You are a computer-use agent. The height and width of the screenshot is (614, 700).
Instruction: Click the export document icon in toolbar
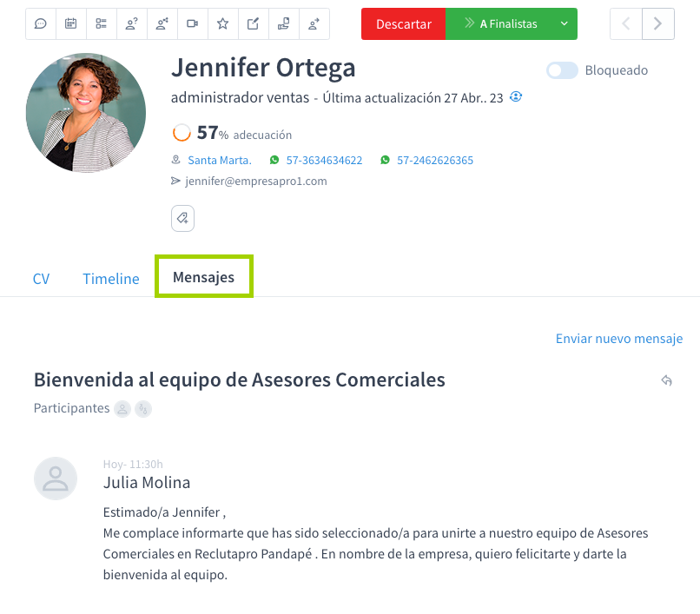283,23
